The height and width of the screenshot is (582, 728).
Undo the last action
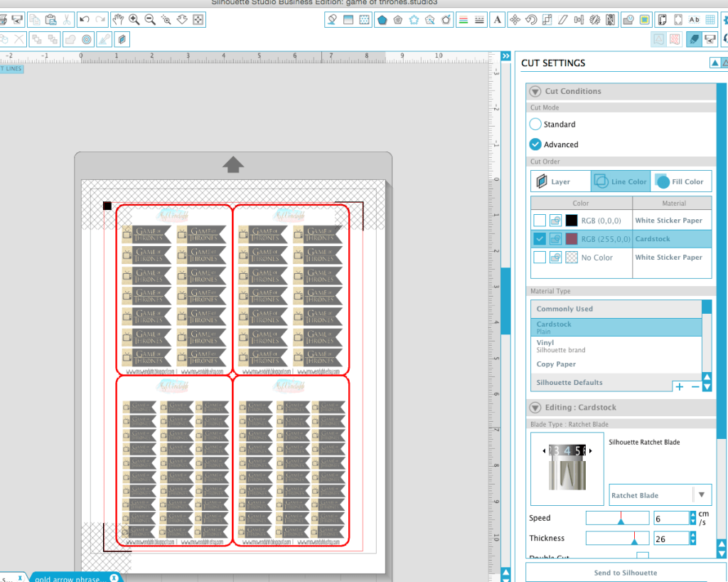tap(84, 19)
